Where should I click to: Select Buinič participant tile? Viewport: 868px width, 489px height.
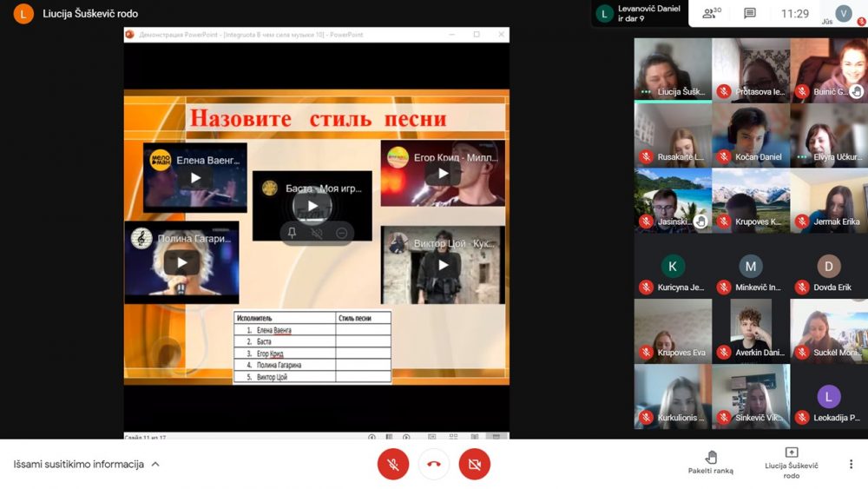tap(829, 69)
